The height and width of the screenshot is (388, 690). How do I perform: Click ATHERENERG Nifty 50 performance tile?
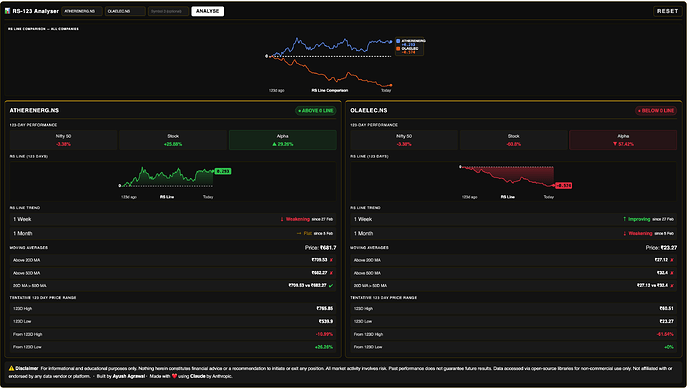point(63,140)
